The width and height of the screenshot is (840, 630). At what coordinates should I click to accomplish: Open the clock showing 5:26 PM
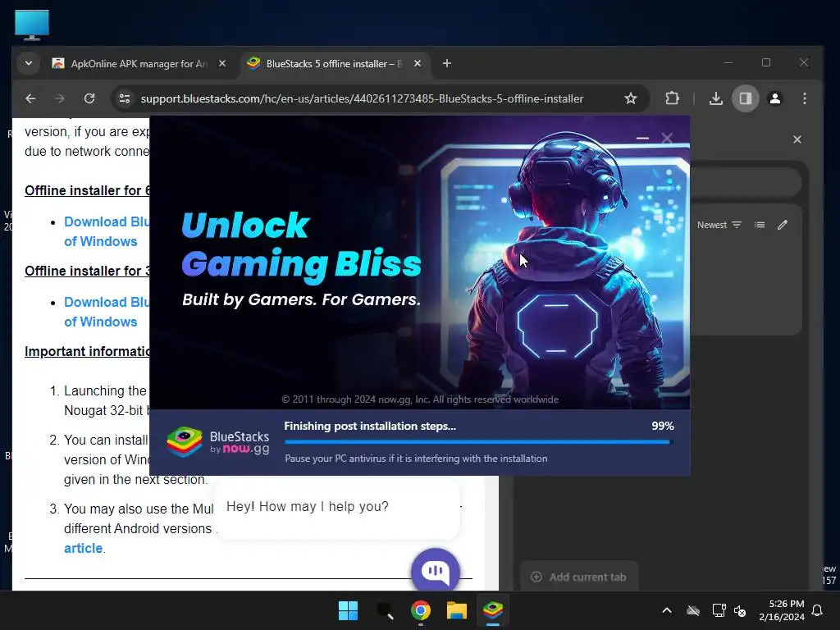point(782,610)
